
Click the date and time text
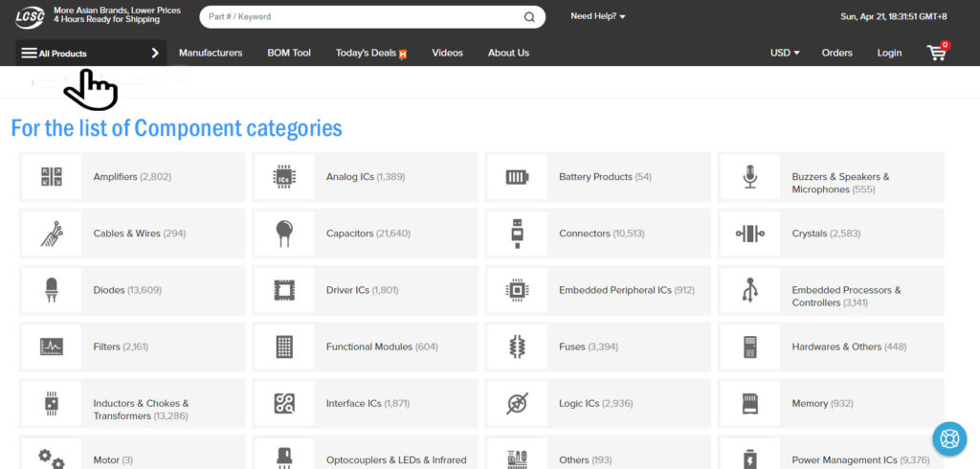tap(894, 17)
